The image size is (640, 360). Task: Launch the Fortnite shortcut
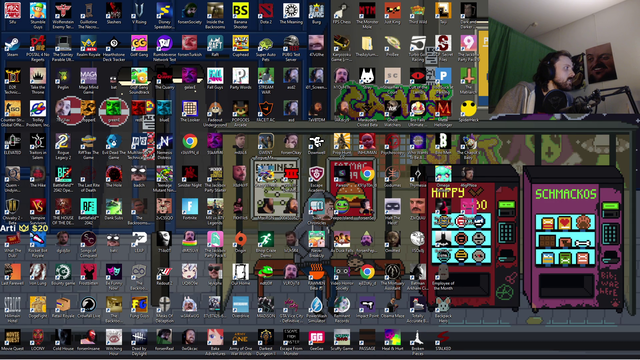(190, 207)
